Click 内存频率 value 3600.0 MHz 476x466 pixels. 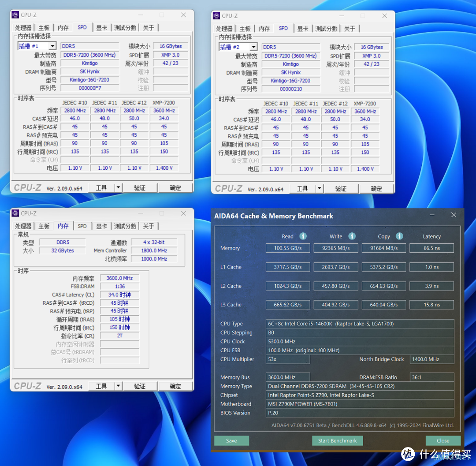tap(119, 278)
